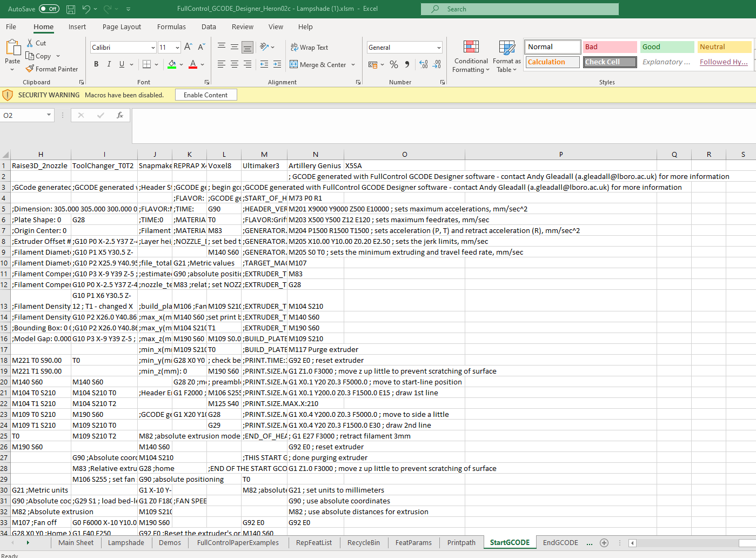Screen dimensions: 756x558
Task: Apply the Check Cell style
Action: [x=610, y=62]
